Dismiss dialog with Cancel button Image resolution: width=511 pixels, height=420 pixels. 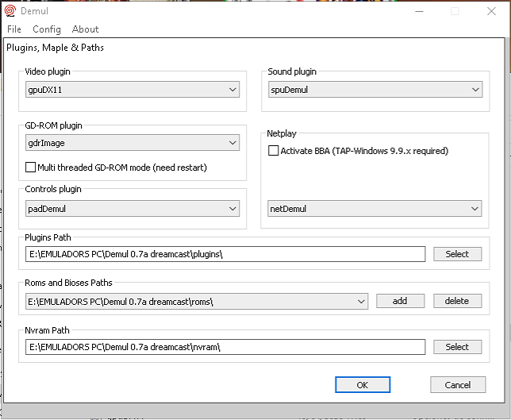(x=458, y=385)
